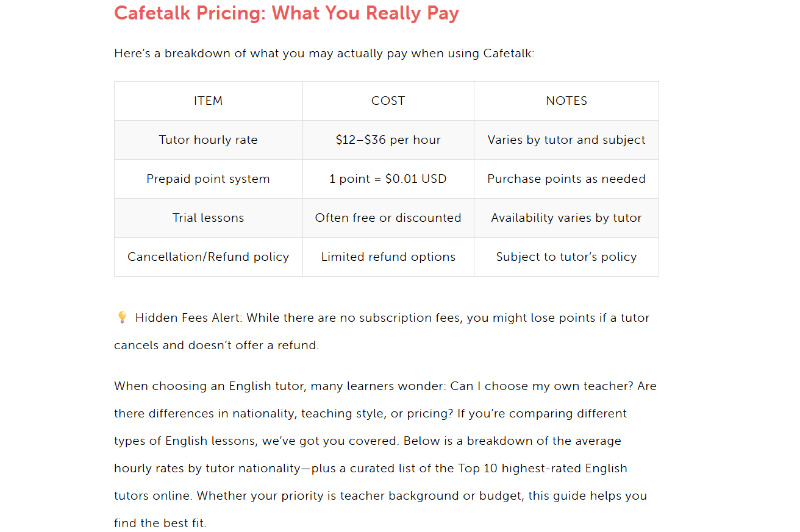Select the Tutor hourly rate cell

tap(208, 140)
